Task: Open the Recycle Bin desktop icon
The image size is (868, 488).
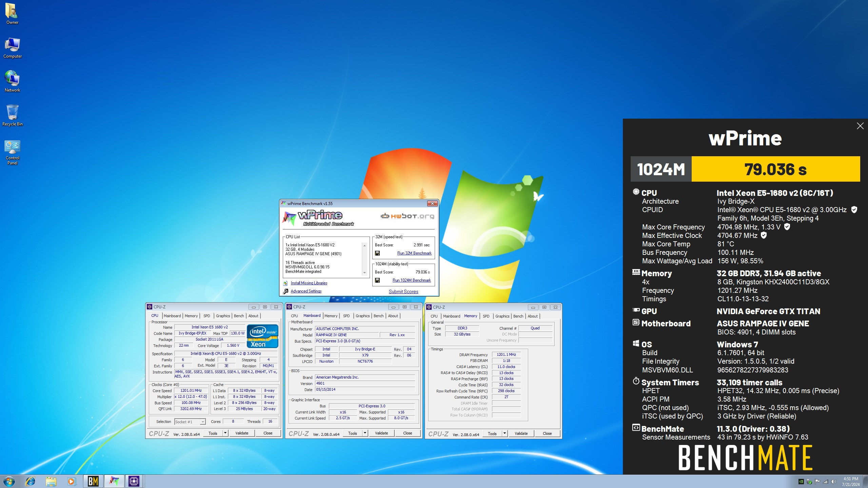Action: 12,115
